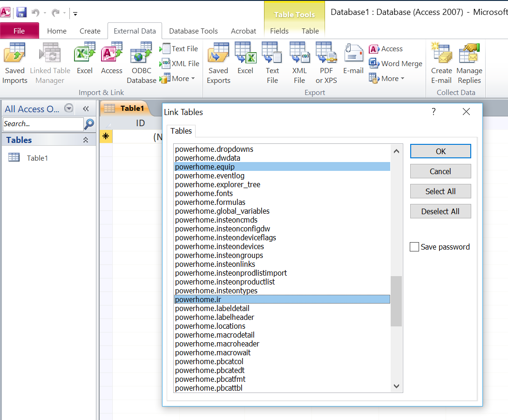Switch to the Home ribbon tab

57,31
